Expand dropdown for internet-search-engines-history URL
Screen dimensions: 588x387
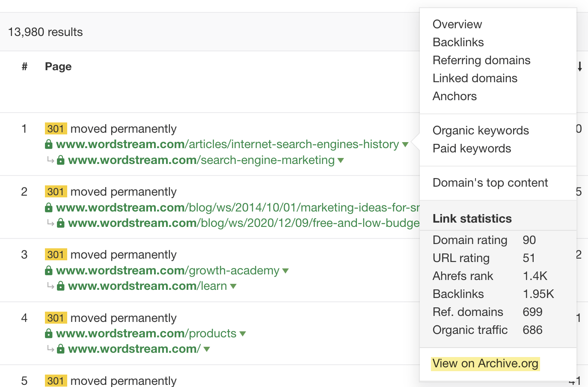point(405,145)
